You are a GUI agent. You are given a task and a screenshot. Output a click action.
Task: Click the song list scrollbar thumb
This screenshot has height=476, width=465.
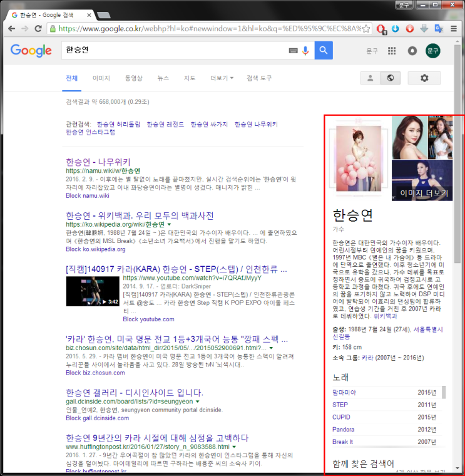444,392
